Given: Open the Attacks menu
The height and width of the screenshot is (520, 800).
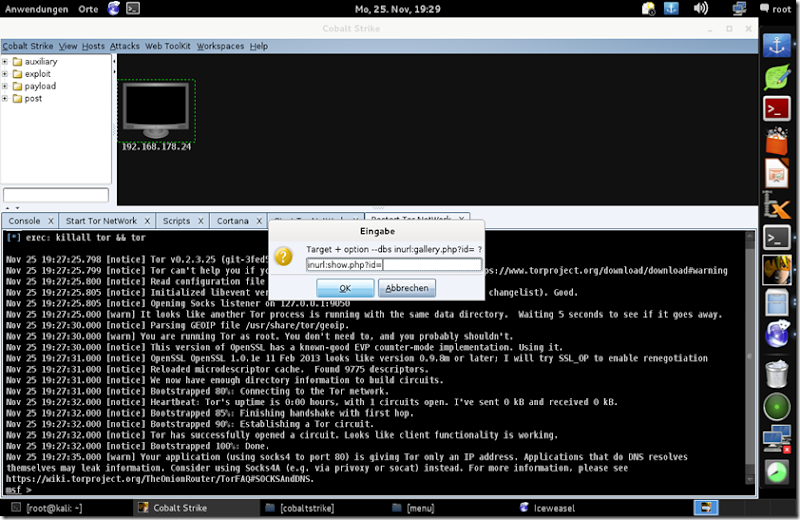Looking at the screenshot, I should [124, 46].
